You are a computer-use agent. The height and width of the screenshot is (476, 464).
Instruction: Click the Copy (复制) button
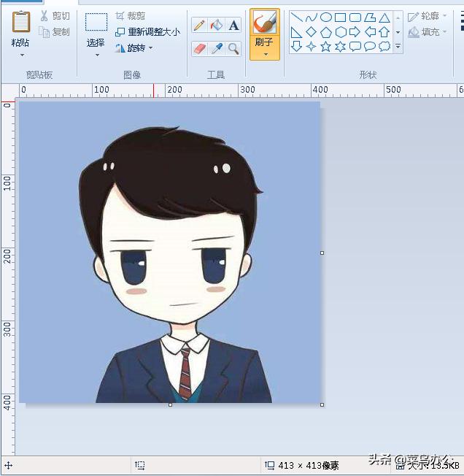[x=54, y=32]
